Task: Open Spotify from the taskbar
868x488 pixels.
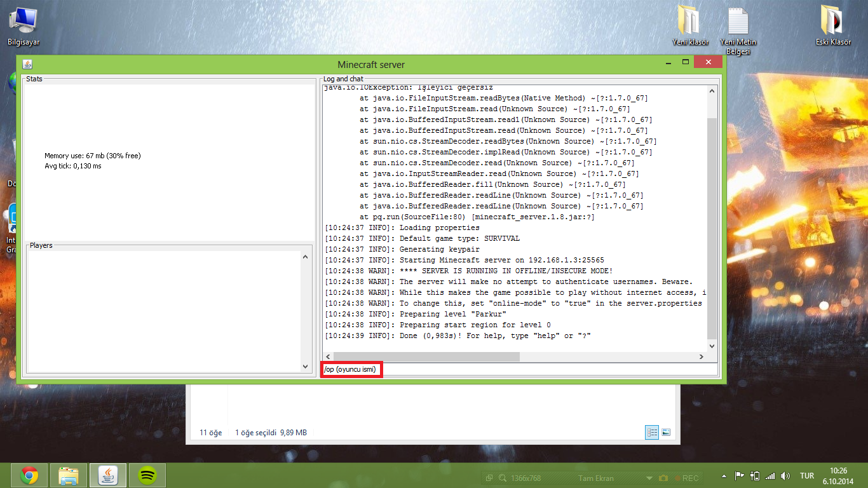Action: [147, 475]
